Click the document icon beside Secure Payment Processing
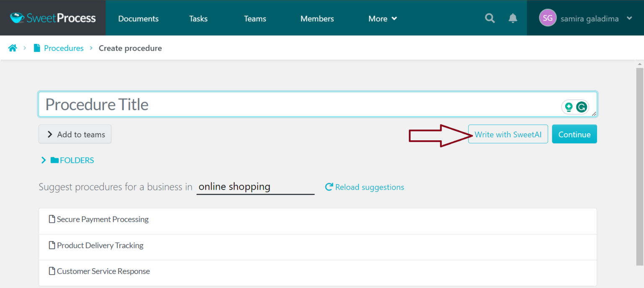The image size is (644, 288). tap(52, 219)
